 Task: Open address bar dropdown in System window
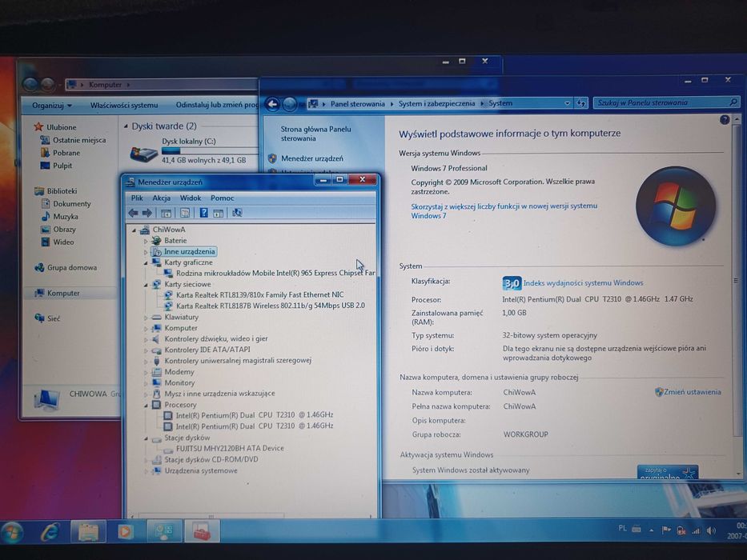567,103
